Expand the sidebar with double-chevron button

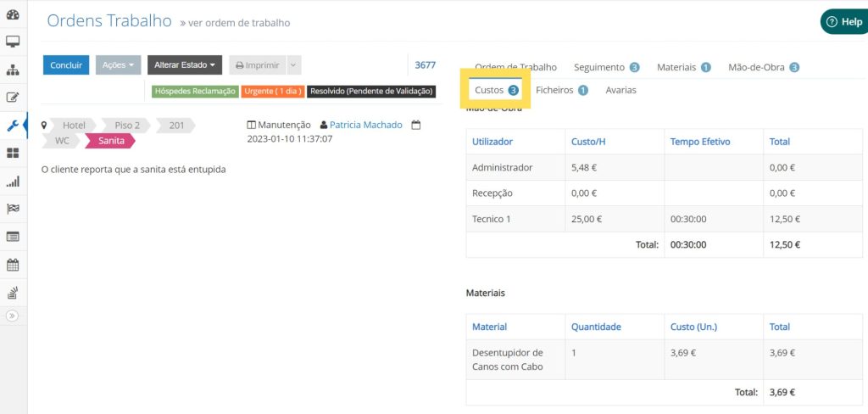(x=13, y=316)
